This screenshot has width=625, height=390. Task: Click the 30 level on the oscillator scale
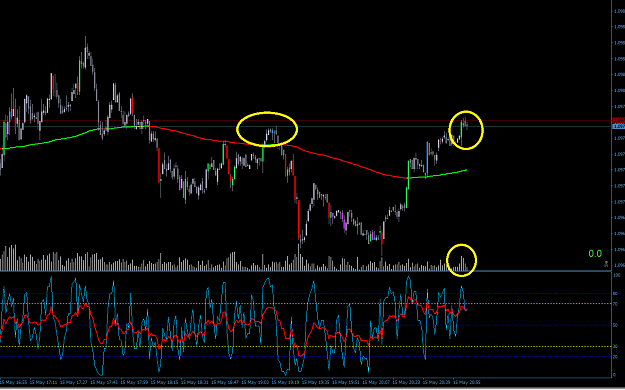[616, 347]
